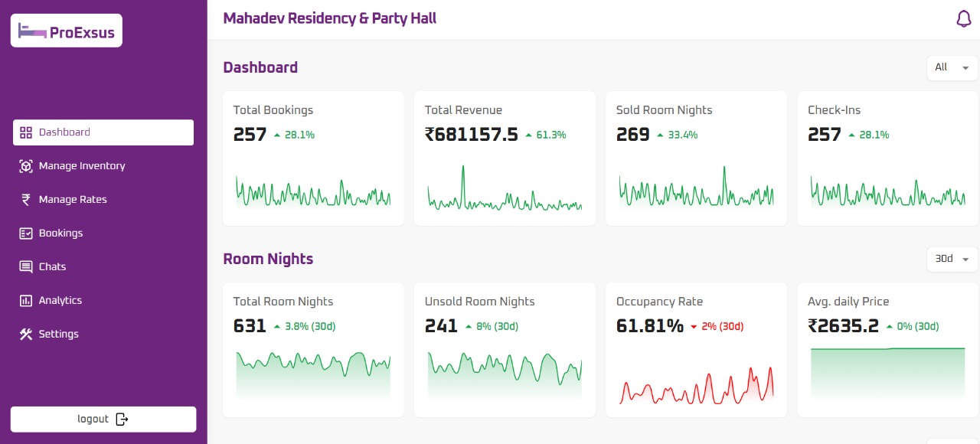Image resolution: width=980 pixels, height=444 pixels.
Task: Click the 'Room Nights' section heading
Action: 268,259
